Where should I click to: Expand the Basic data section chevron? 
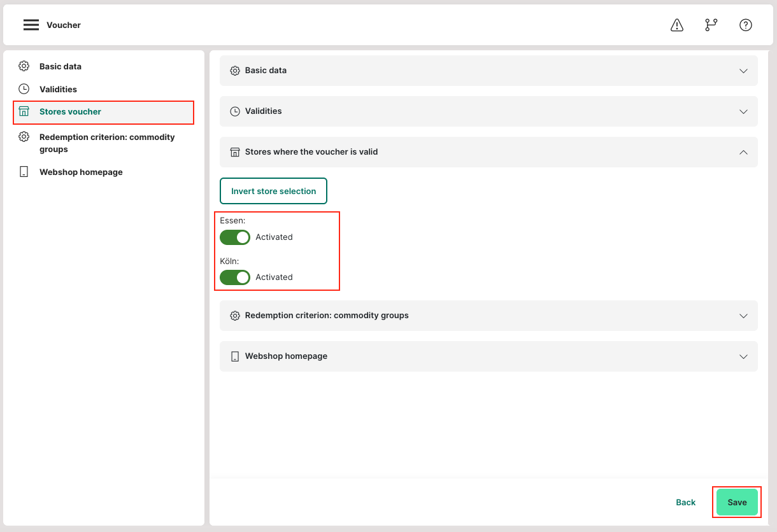click(743, 71)
